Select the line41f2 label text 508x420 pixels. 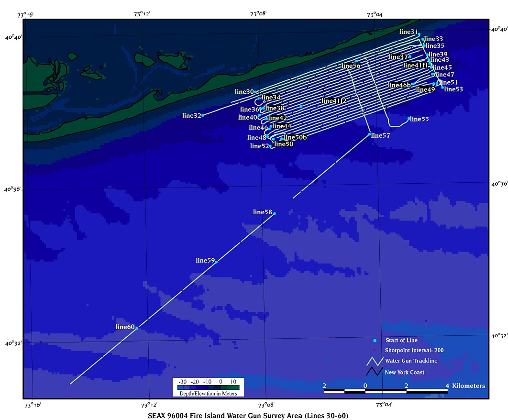tap(334, 101)
